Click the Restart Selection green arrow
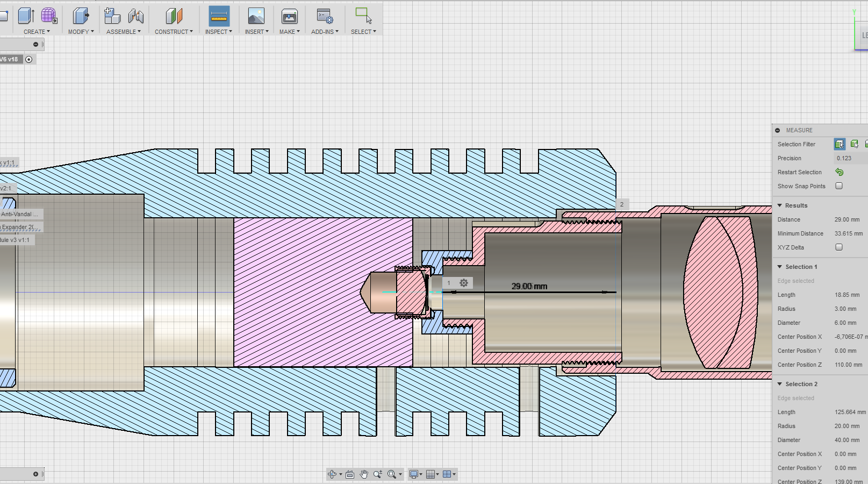This screenshot has height=484, width=868. click(x=840, y=172)
